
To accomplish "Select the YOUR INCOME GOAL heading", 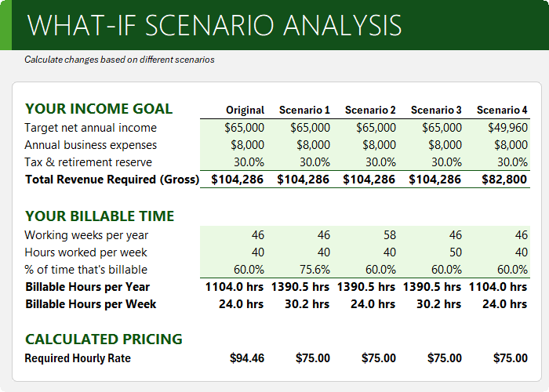I will point(99,109).
